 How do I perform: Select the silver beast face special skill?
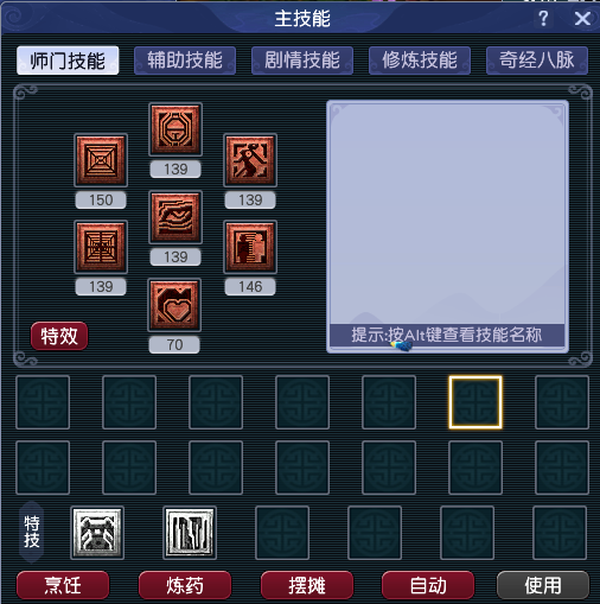click(x=97, y=533)
